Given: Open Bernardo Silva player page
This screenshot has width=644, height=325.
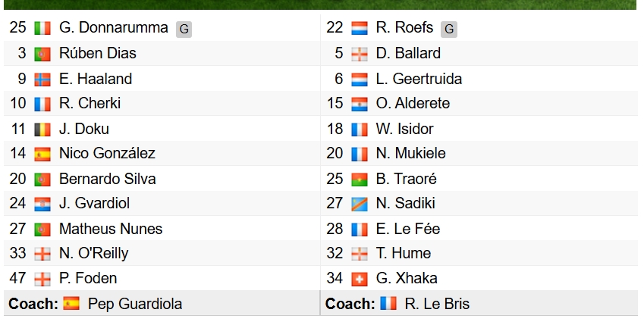Looking at the screenshot, I should pyautogui.click(x=107, y=179).
